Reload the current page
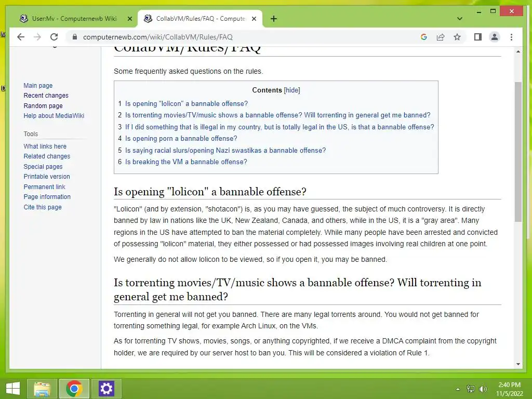 pos(54,37)
